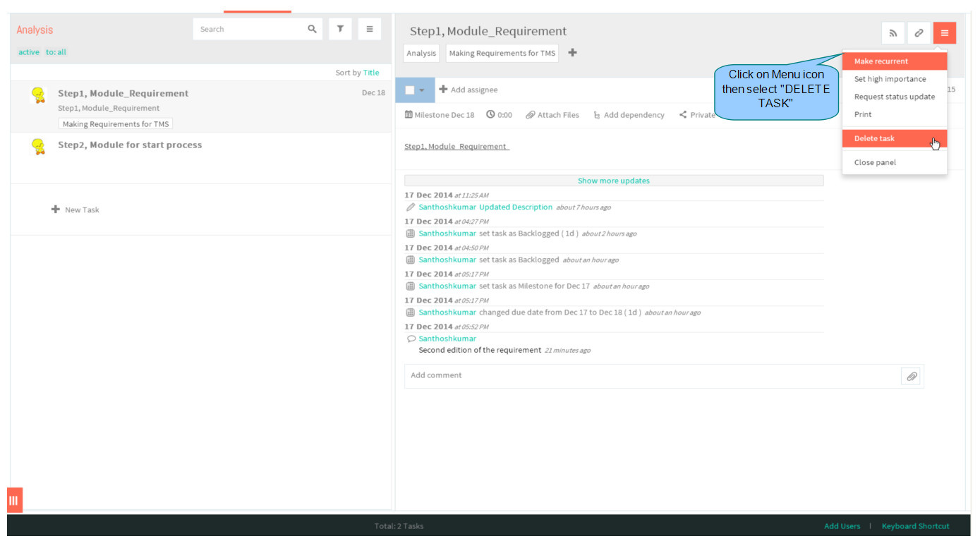Open the filter funnel icon
Screen dimensions: 980x546
[340, 29]
